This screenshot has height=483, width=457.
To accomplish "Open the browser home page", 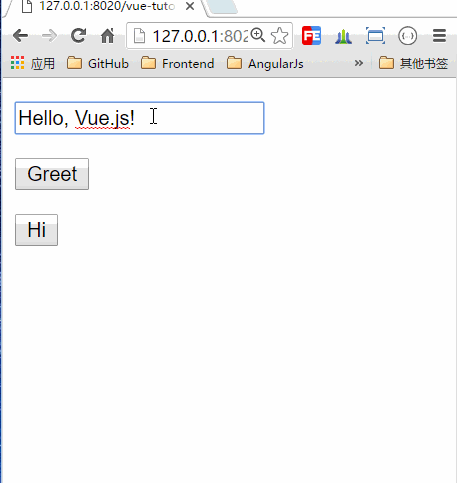I will pyautogui.click(x=107, y=36).
